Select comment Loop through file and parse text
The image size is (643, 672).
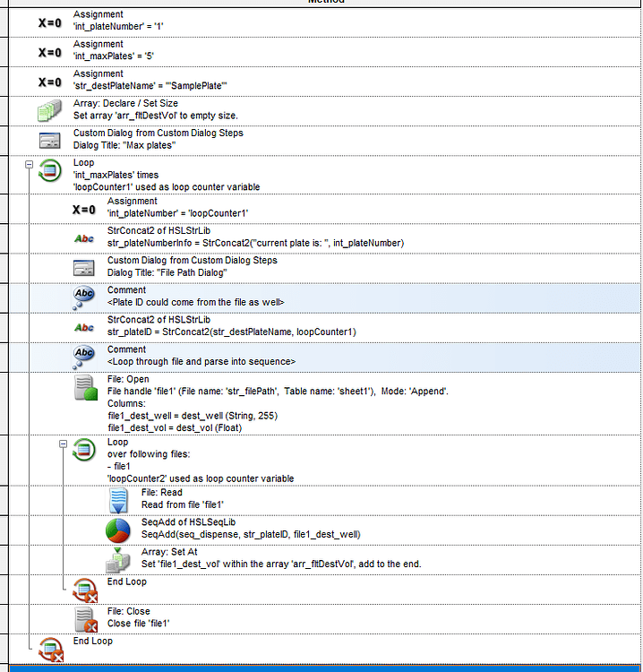201,361
